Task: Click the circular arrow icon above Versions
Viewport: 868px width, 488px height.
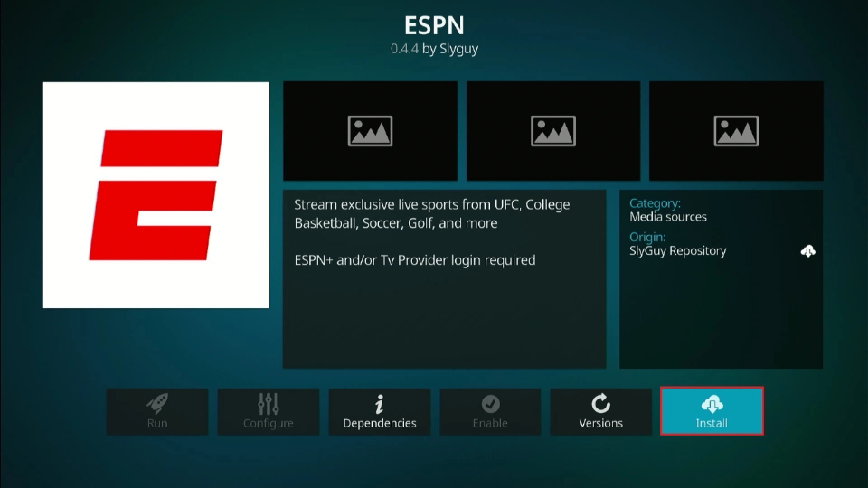Action: tap(601, 404)
